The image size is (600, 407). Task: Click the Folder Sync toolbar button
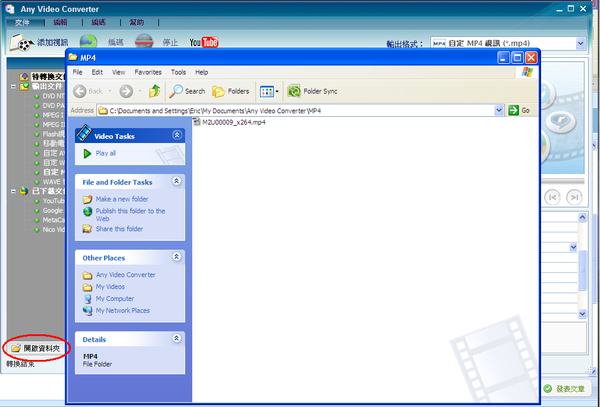coord(313,91)
